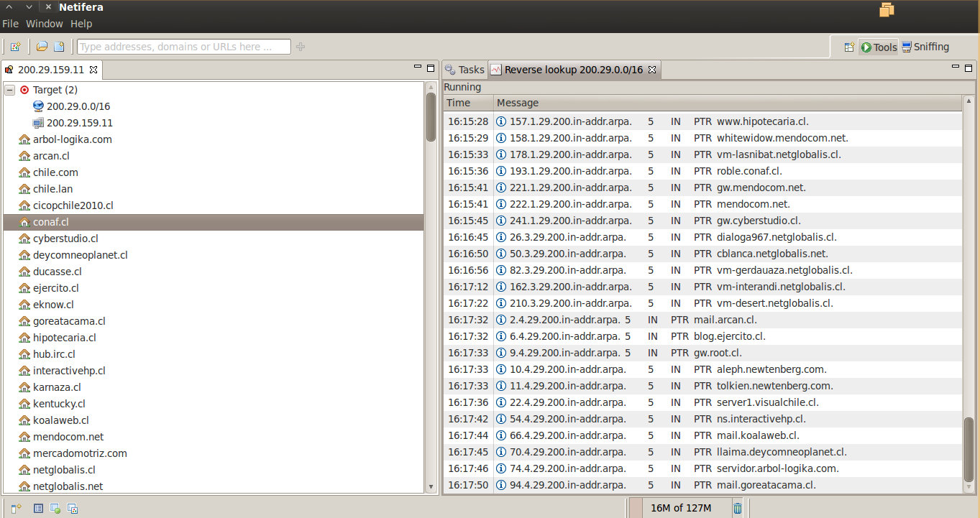Open a new perspective with the icon beside Tools
The image size is (980, 518).
click(849, 46)
